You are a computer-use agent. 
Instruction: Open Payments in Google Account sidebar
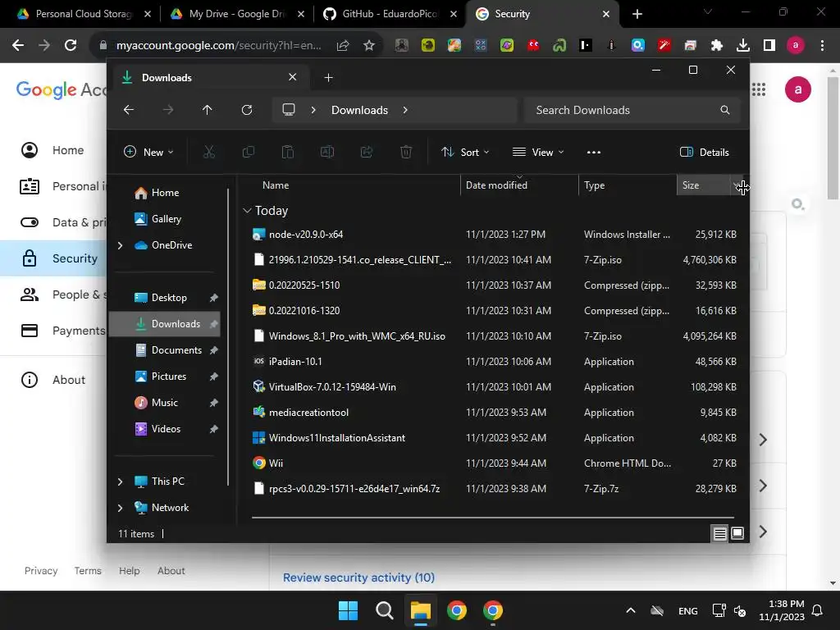click(x=62, y=331)
